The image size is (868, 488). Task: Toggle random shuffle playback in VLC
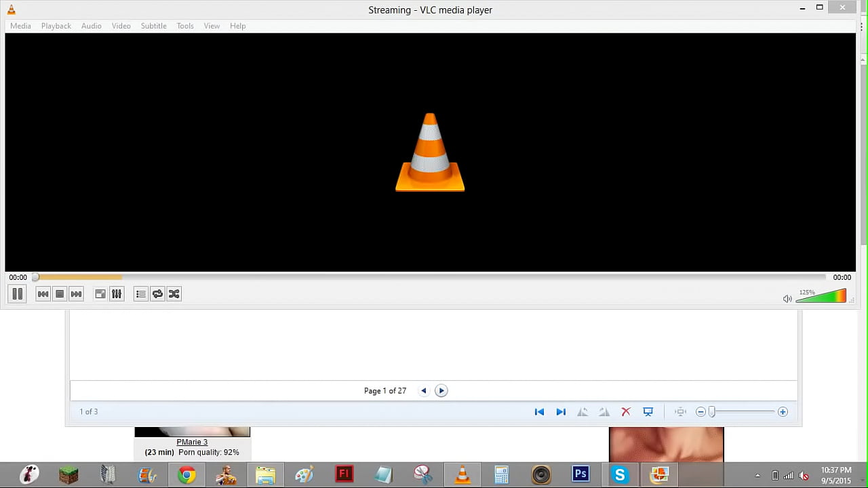[x=174, y=294]
